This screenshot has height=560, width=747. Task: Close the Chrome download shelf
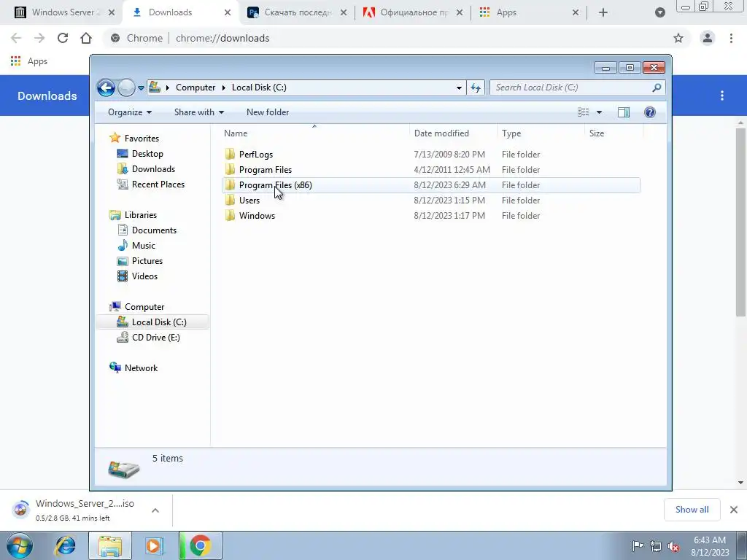pos(734,510)
